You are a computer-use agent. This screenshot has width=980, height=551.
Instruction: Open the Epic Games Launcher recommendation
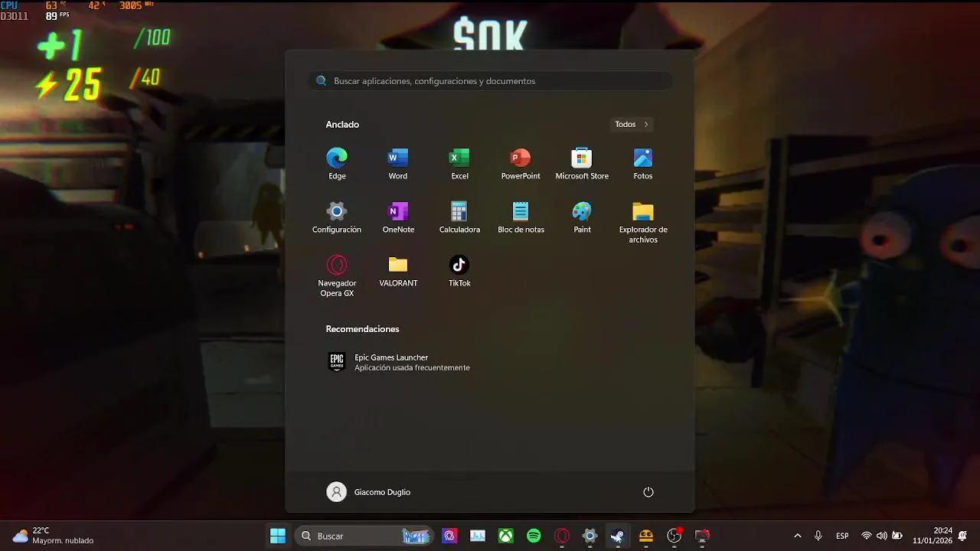pos(398,362)
